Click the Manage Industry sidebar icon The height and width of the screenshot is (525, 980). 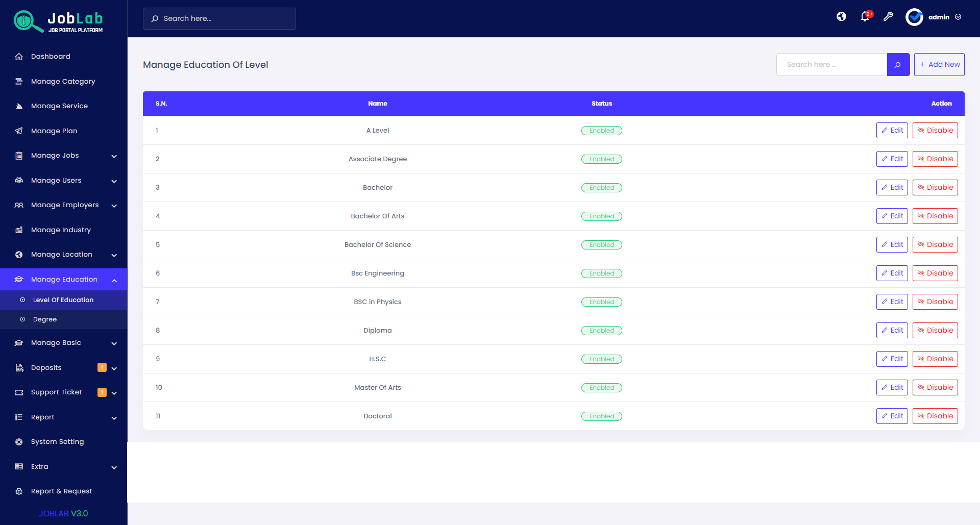tap(19, 230)
